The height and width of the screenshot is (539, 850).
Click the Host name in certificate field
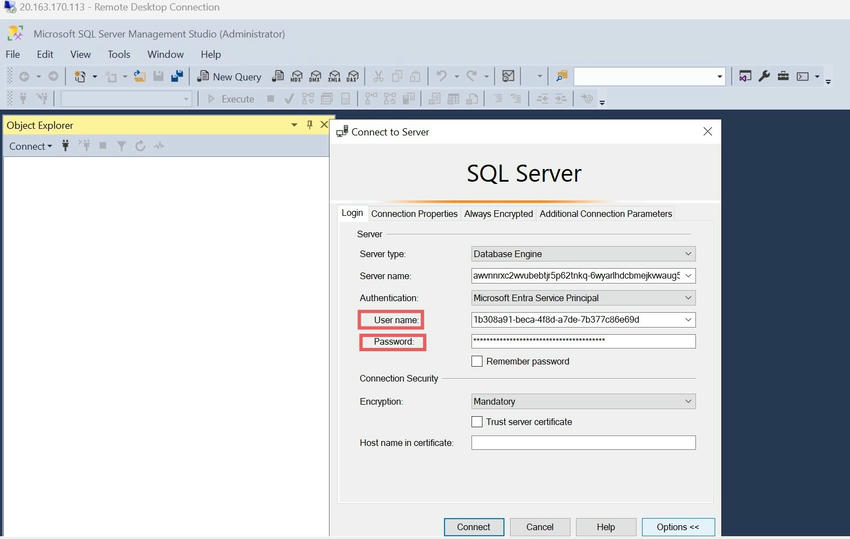[x=583, y=442]
